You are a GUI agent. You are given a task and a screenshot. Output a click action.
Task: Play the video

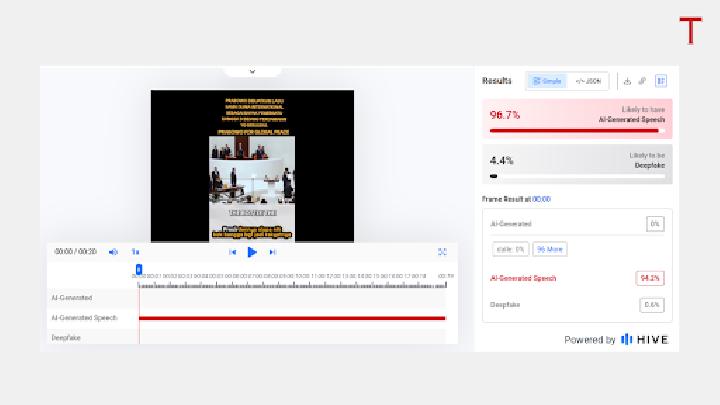(x=252, y=252)
